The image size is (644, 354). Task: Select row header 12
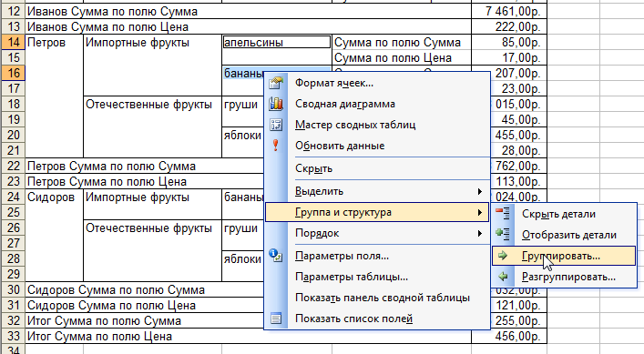coord(13,11)
